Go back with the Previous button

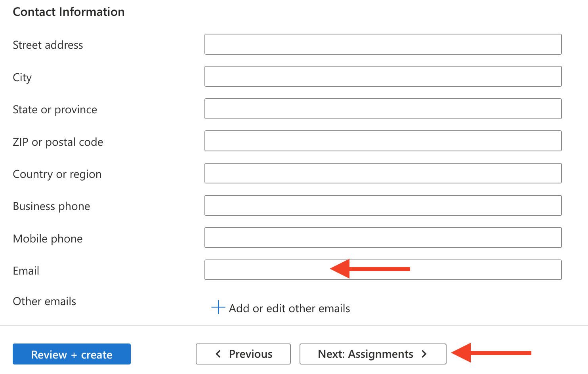pos(243,354)
